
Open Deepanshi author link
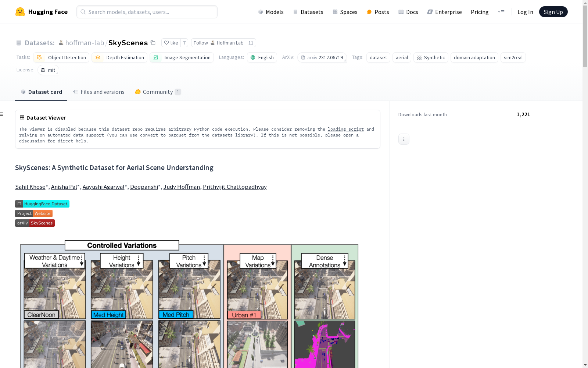pyautogui.click(x=144, y=187)
